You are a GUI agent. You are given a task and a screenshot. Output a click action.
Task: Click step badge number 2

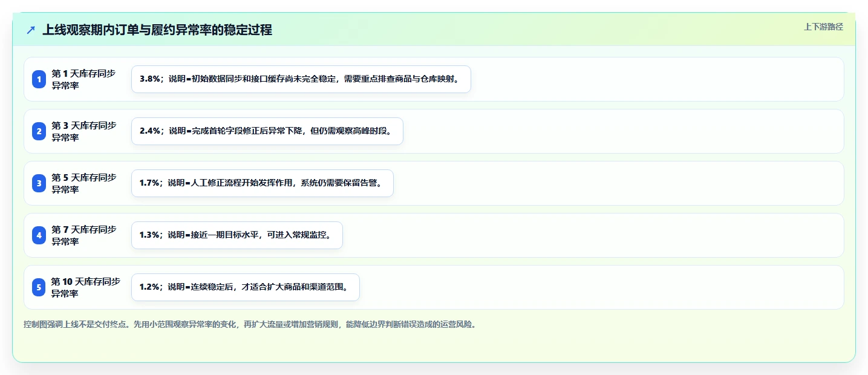click(x=39, y=131)
